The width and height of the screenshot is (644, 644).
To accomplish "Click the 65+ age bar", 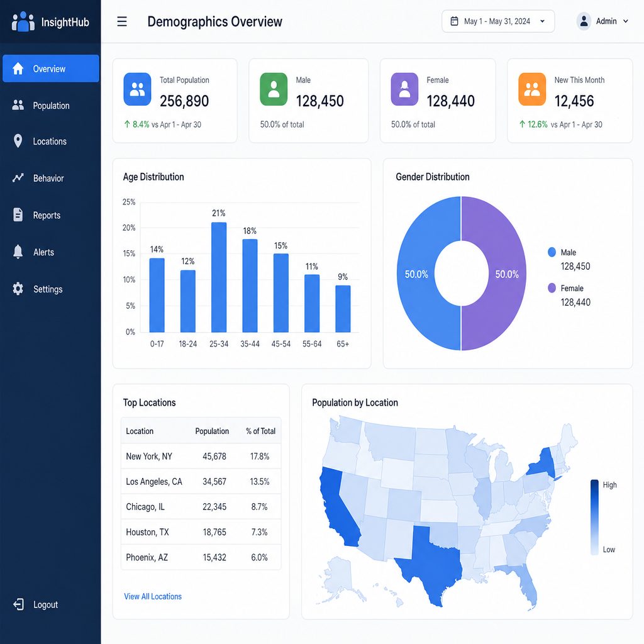I will 343,309.
